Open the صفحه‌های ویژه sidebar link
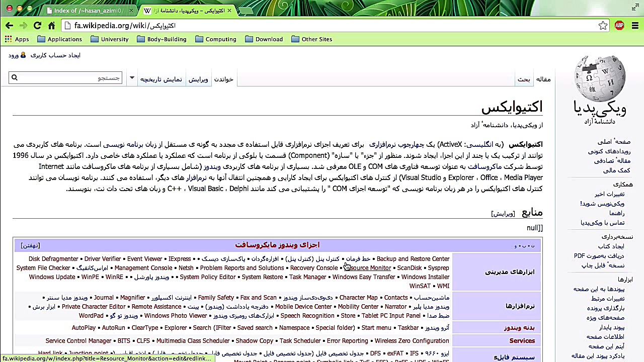 (605, 318)
